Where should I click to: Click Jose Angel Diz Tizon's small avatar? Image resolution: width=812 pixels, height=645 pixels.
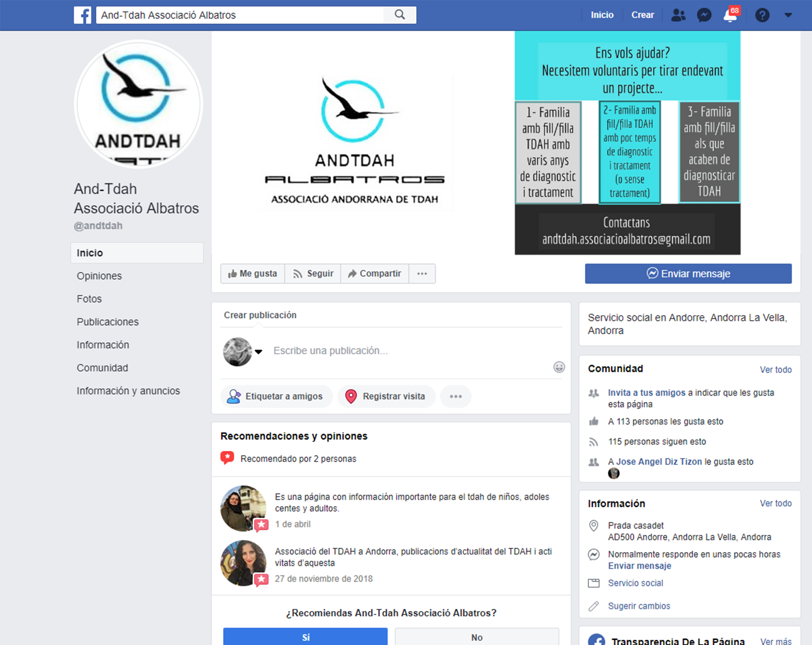613,473
